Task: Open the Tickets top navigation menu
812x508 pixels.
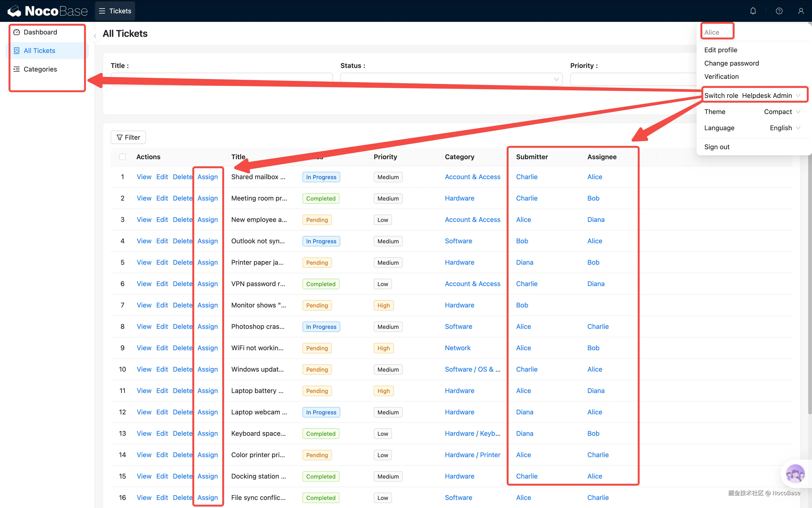Action: tap(115, 11)
